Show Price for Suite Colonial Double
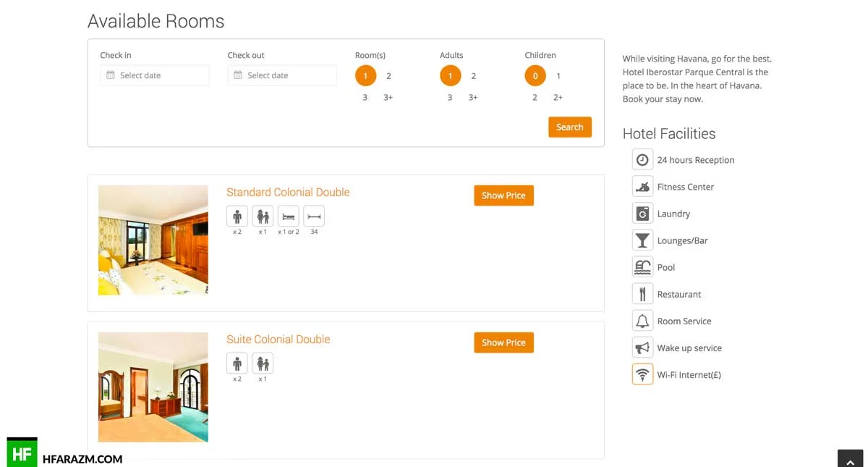 click(x=503, y=342)
